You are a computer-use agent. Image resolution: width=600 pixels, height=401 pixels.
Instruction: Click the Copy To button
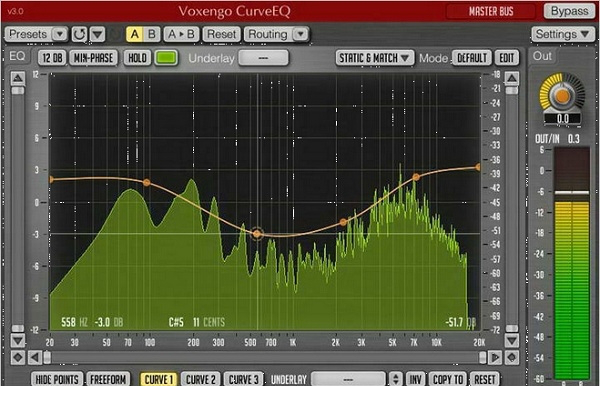(x=448, y=380)
